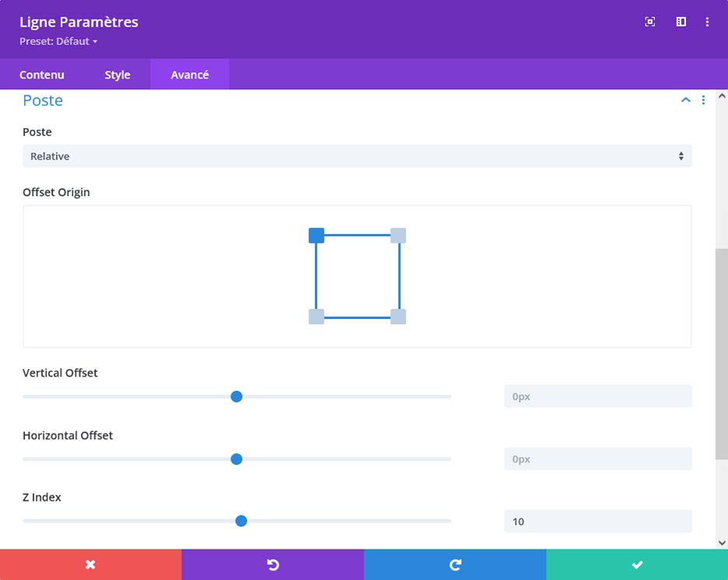Click the blue redo arrow icon
Viewport: 728px width, 580px height.
click(x=455, y=564)
